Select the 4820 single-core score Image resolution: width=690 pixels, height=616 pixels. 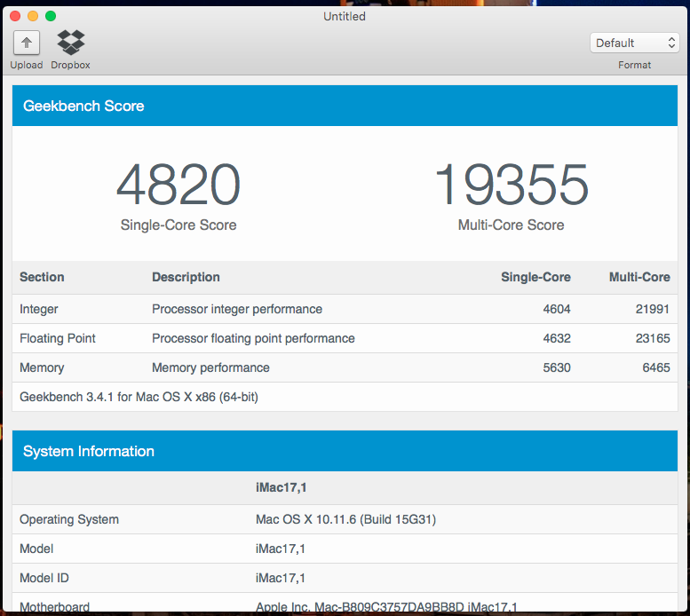tap(178, 185)
